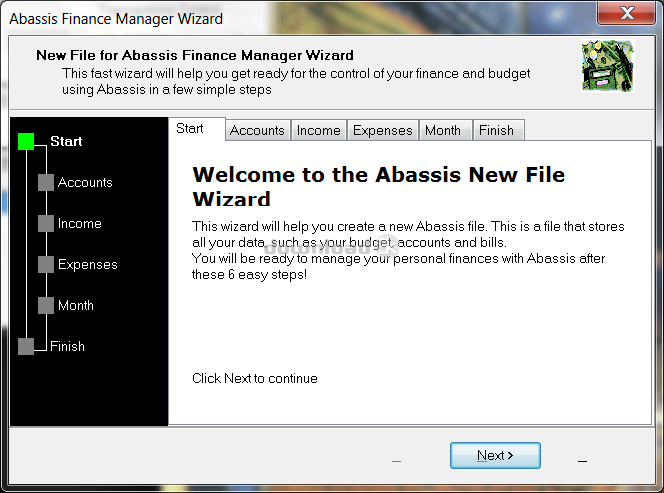Switch to the Start tab
Image resolution: width=664 pixels, height=493 pixels.
coord(190,129)
